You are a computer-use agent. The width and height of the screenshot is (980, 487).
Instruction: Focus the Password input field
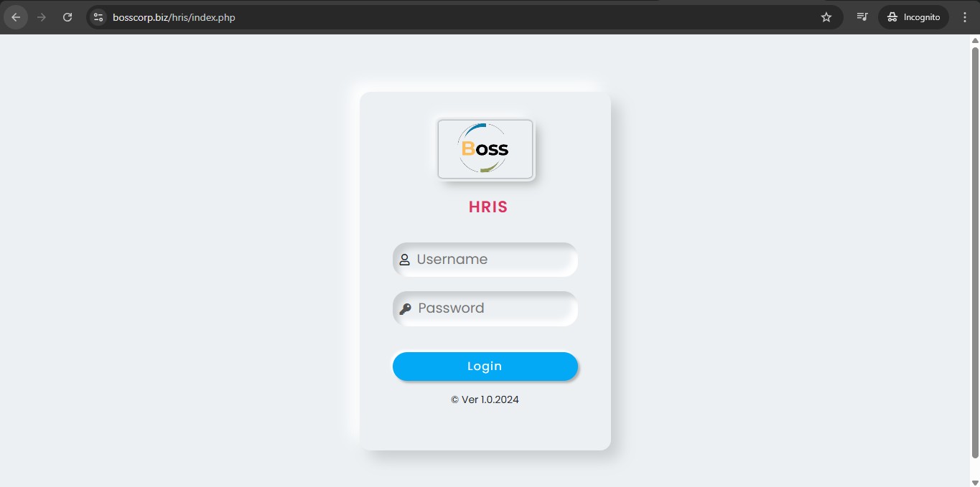pyautogui.click(x=485, y=308)
